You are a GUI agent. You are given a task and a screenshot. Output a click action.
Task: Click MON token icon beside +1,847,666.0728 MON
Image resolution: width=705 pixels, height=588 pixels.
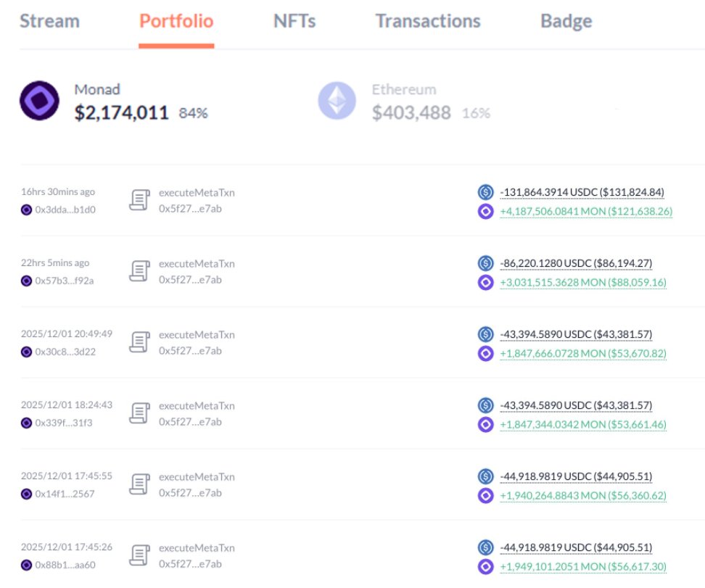[485, 353]
